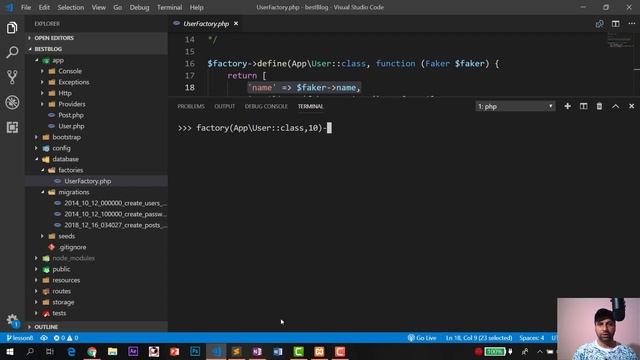Screen dimensions: 640x360
Task: Expand the seeds folder
Action: click(66, 236)
